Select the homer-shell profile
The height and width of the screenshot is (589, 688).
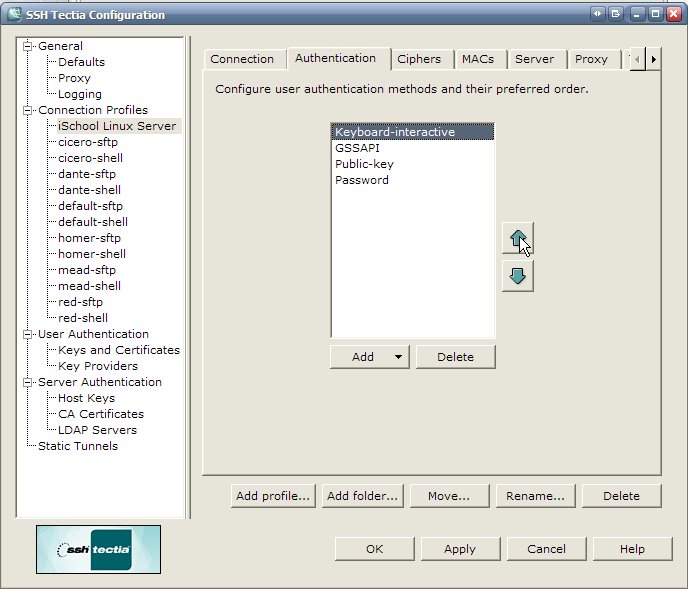92,255
